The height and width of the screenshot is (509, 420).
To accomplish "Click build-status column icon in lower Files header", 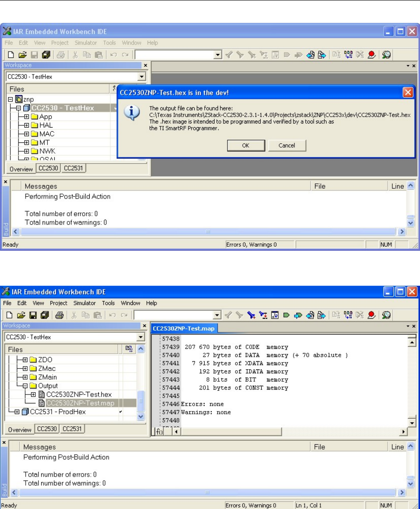I will point(129,349).
